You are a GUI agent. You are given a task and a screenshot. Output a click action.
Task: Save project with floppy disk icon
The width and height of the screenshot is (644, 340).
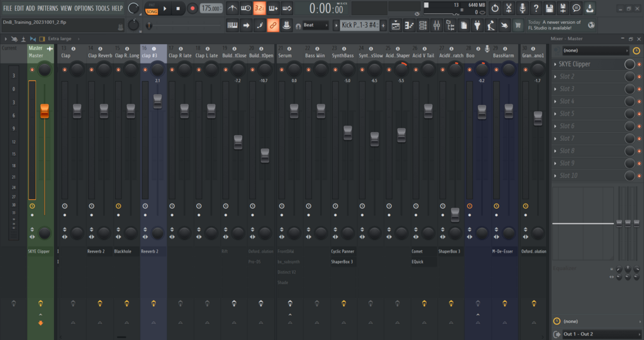(x=549, y=8)
